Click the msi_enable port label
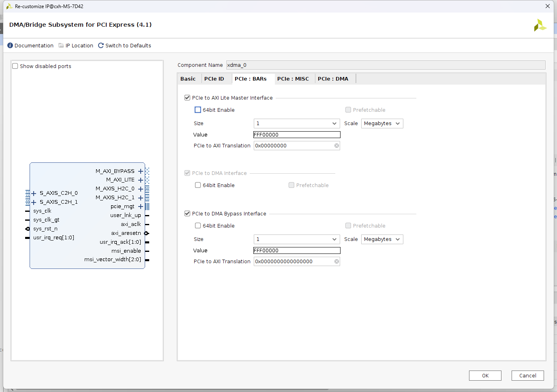Viewport: 557px width, 392px height. 126,251
